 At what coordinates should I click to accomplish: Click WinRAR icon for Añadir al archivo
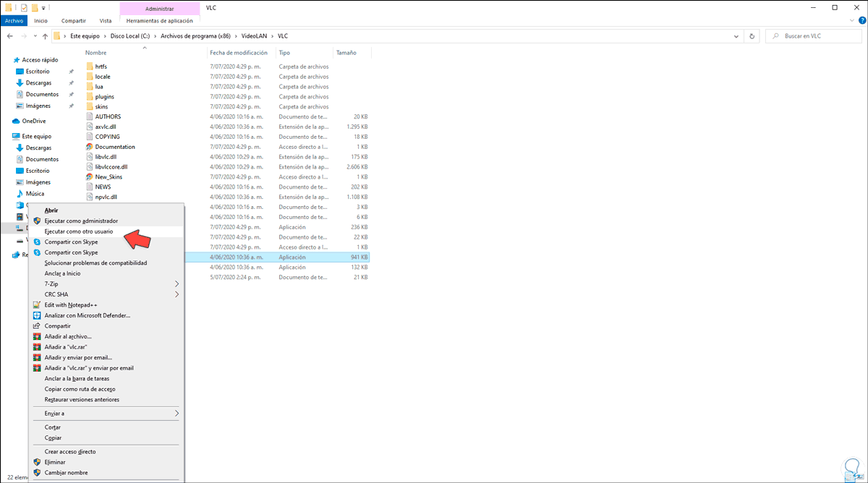coord(37,336)
